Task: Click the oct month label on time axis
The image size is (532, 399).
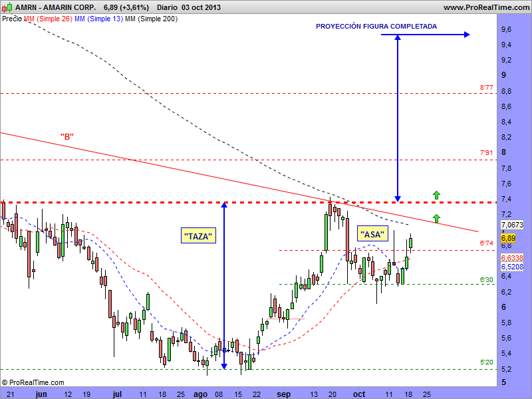Action: pyautogui.click(x=358, y=394)
